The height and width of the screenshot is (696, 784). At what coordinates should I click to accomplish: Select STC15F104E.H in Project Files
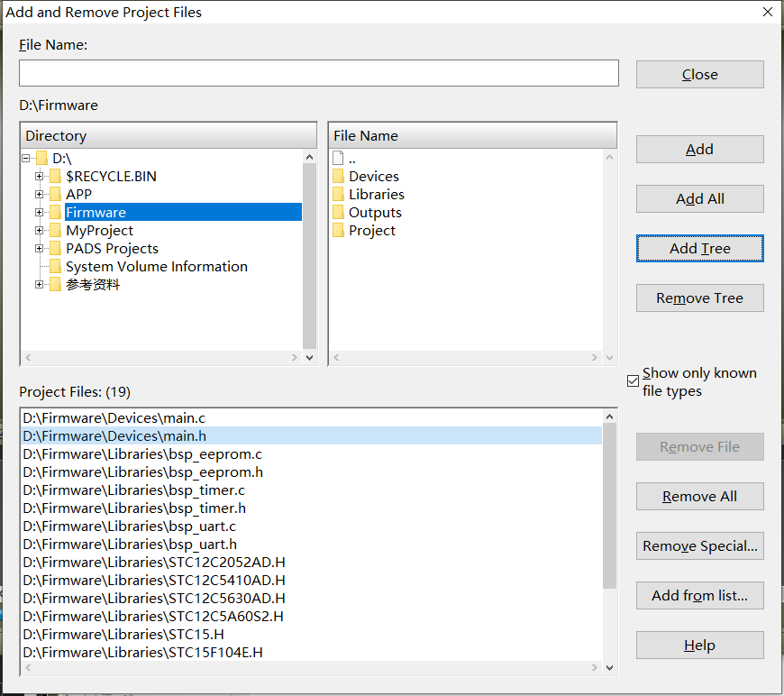tap(312, 652)
